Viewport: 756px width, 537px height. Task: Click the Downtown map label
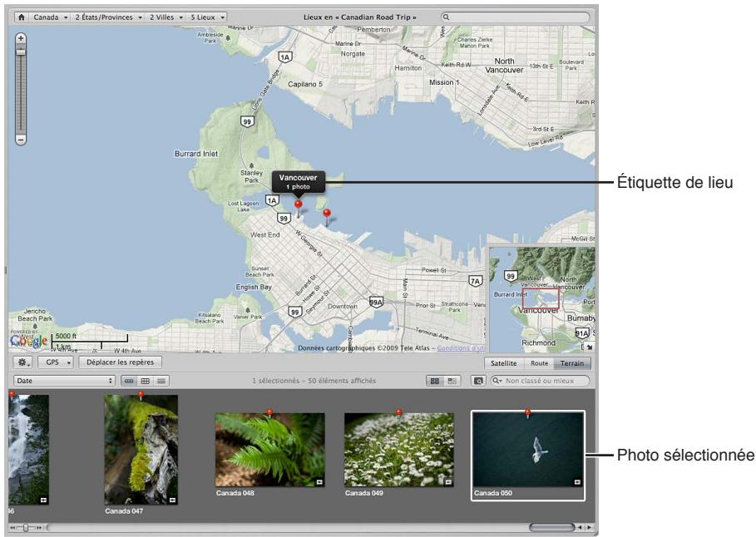[343, 306]
